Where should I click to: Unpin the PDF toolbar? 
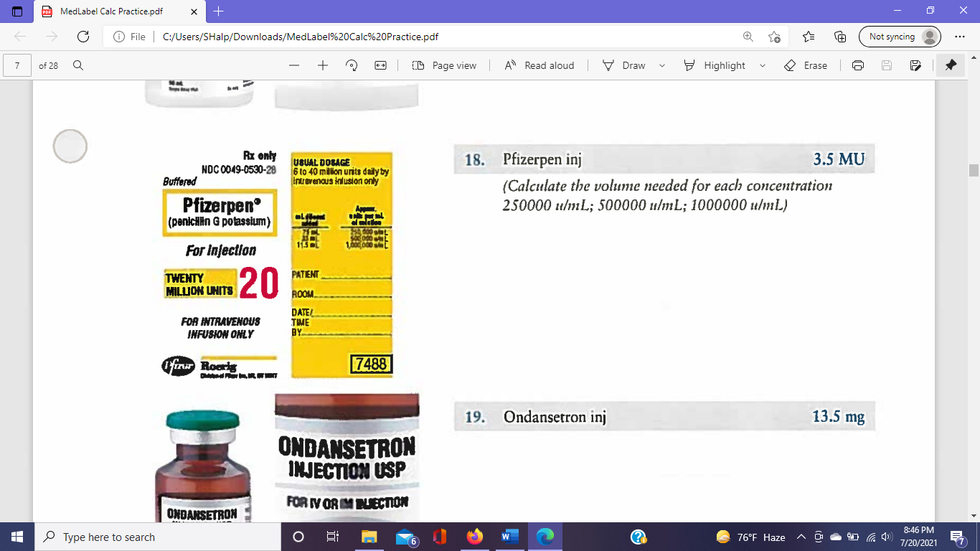[x=951, y=65]
